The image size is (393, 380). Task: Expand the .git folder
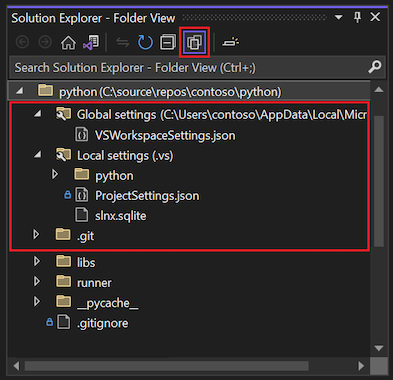[x=36, y=235]
